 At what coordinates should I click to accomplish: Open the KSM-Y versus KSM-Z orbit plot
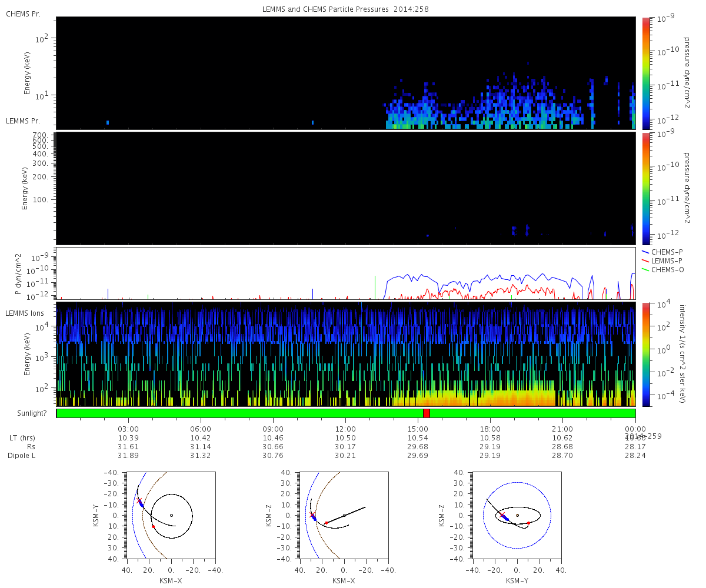click(x=517, y=515)
